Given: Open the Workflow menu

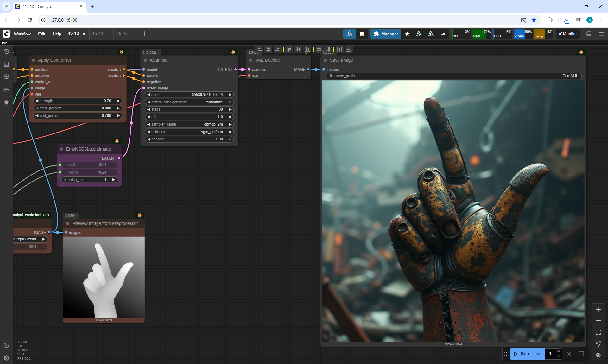Looking at the screenshot, I should coord(22,34).
